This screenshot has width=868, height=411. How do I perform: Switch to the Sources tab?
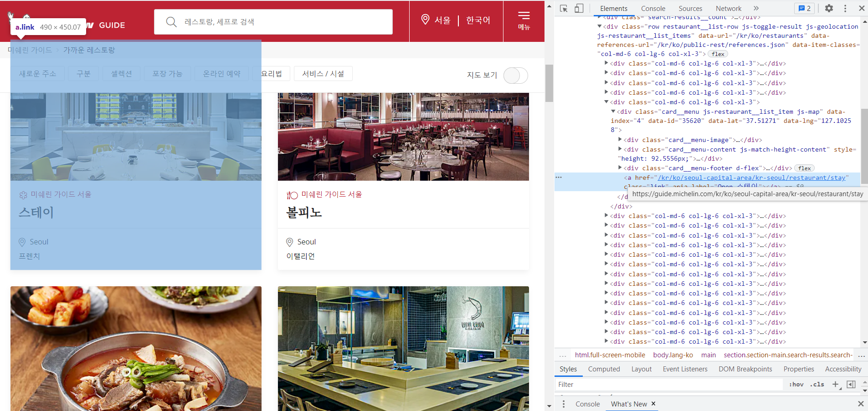[690, 8]
